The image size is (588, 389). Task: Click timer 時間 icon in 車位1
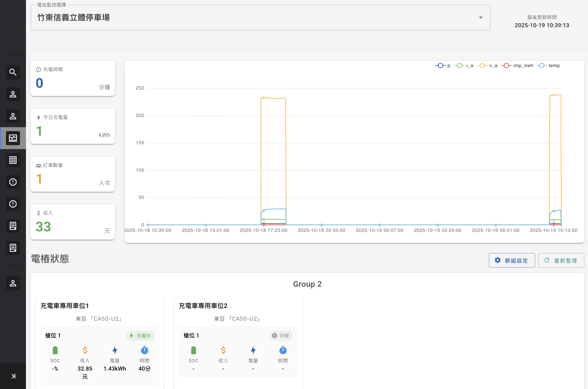[x=145, y=350]
